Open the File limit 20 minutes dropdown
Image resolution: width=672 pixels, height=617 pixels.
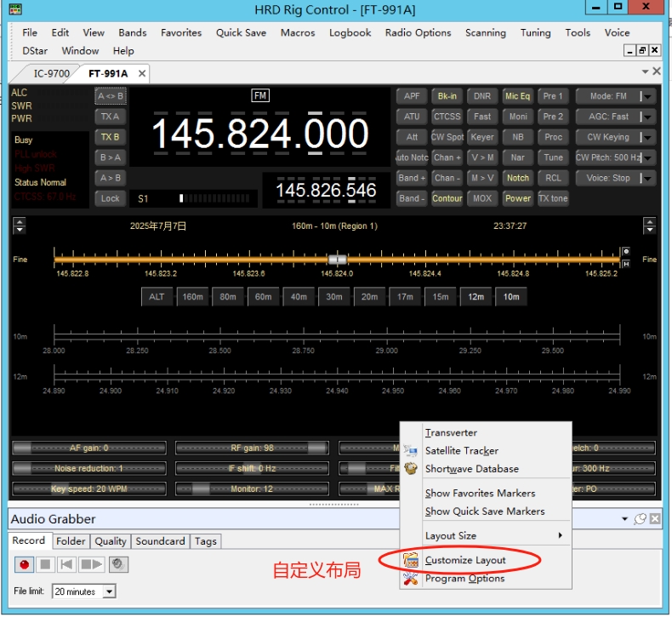pos(110,591)
